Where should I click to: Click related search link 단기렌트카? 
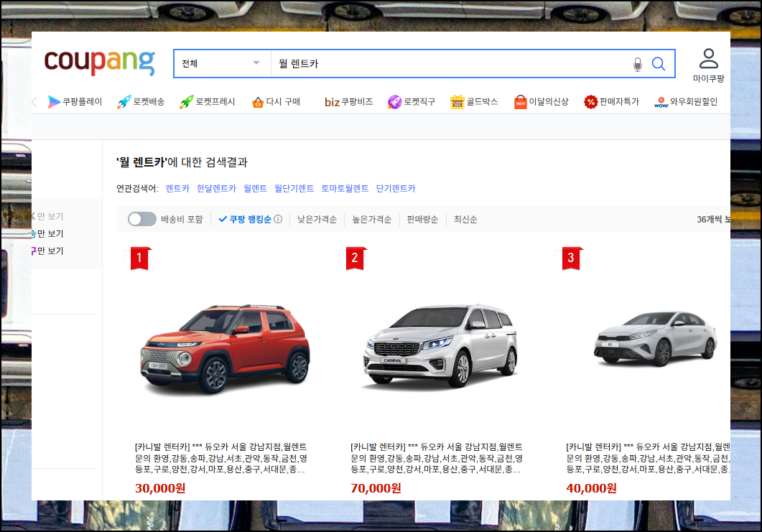396,189
